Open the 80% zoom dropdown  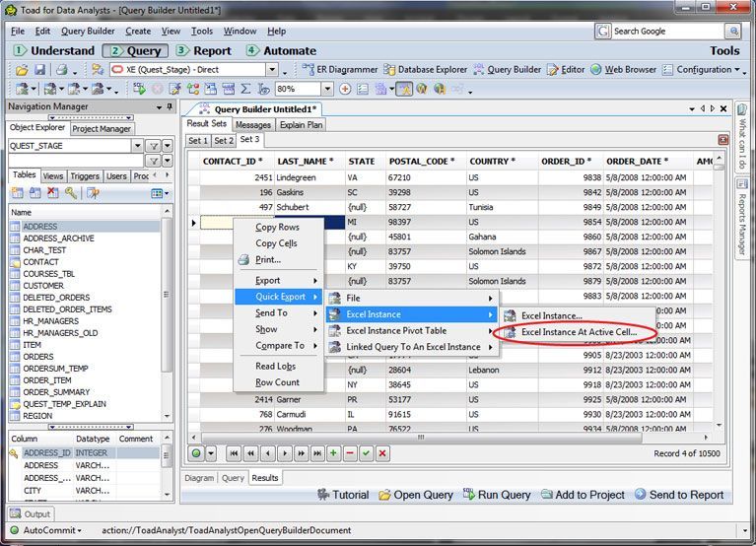(x=327, y=89)
